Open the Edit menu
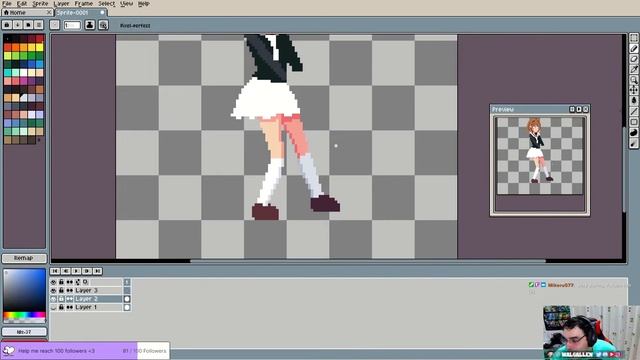Viewport: 640px width, 360px height. (22, 4)
